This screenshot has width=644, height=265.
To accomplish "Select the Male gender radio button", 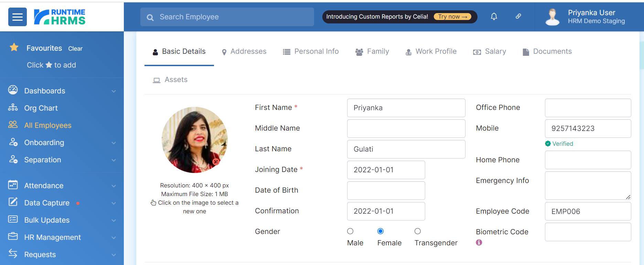I will 350,231.
